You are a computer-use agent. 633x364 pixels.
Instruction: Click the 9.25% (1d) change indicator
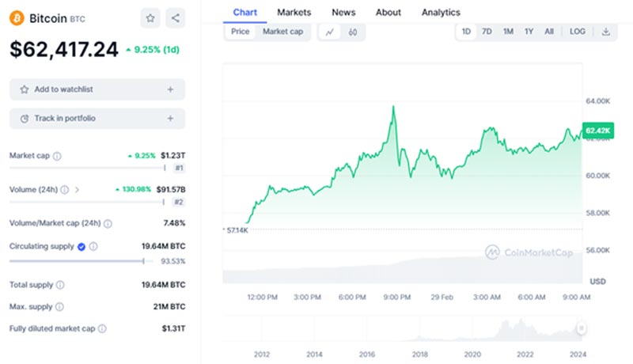[153, 50]
